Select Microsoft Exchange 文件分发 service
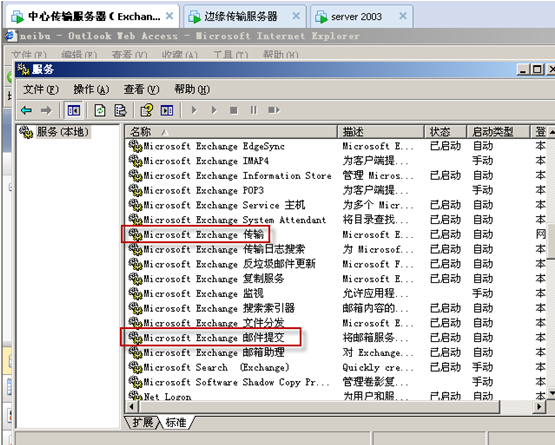The image size is (555, 445). (x=214, y=323)
